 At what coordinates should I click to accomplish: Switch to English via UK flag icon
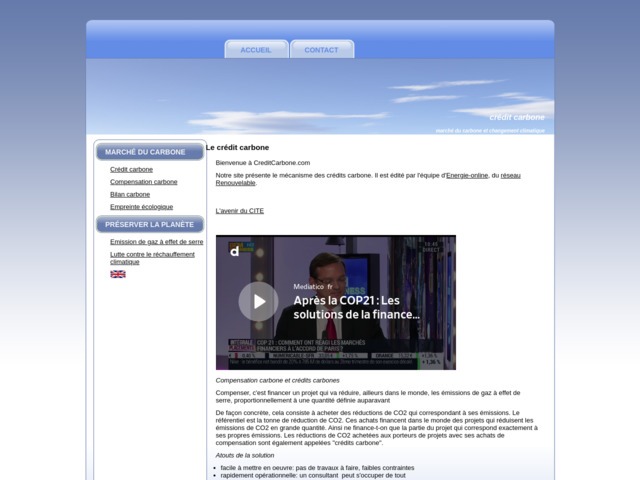point(118,274)
